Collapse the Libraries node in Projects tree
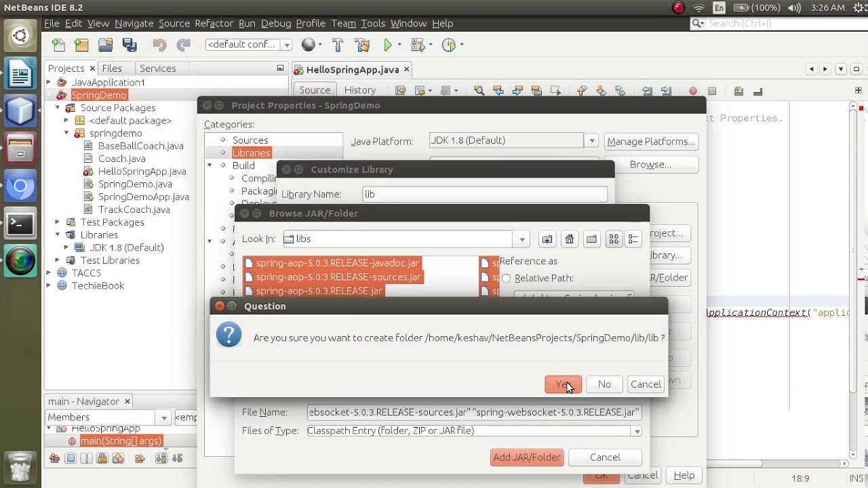Viewport: 868px width, 488px height. (x=58, y=235)
